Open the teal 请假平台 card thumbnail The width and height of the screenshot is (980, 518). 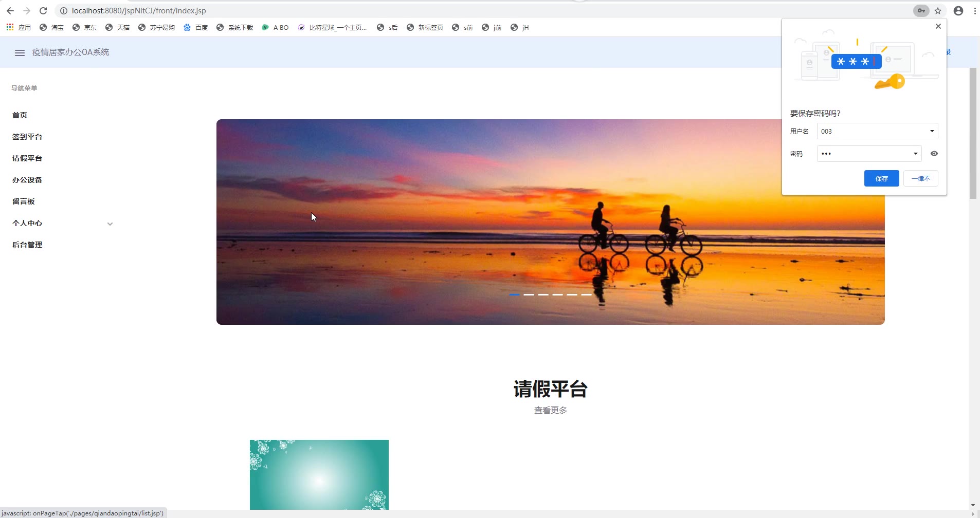319,475
